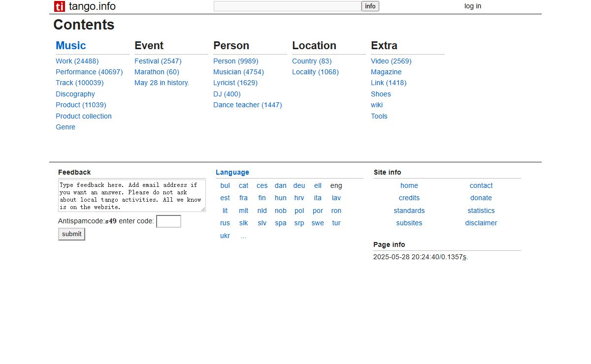The width and height of the screenshot is (591, 364).
Task: Show more languages via ellipsis link
Action: (244, 236)
